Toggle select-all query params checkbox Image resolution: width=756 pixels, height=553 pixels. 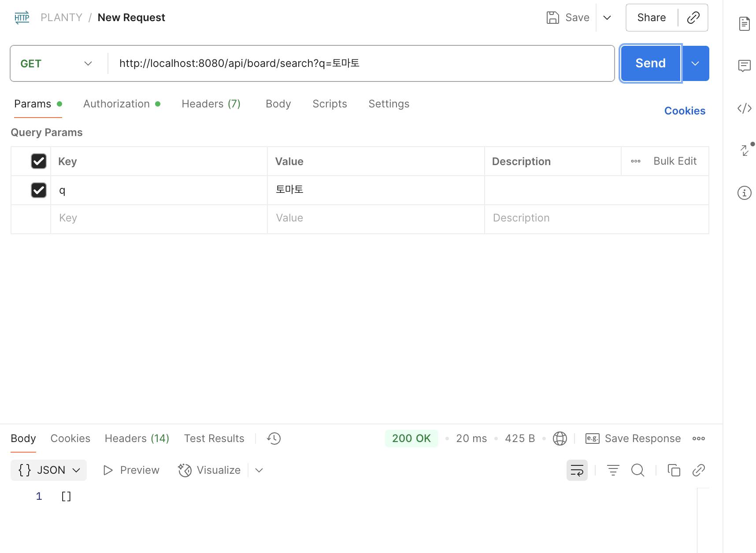39,161
